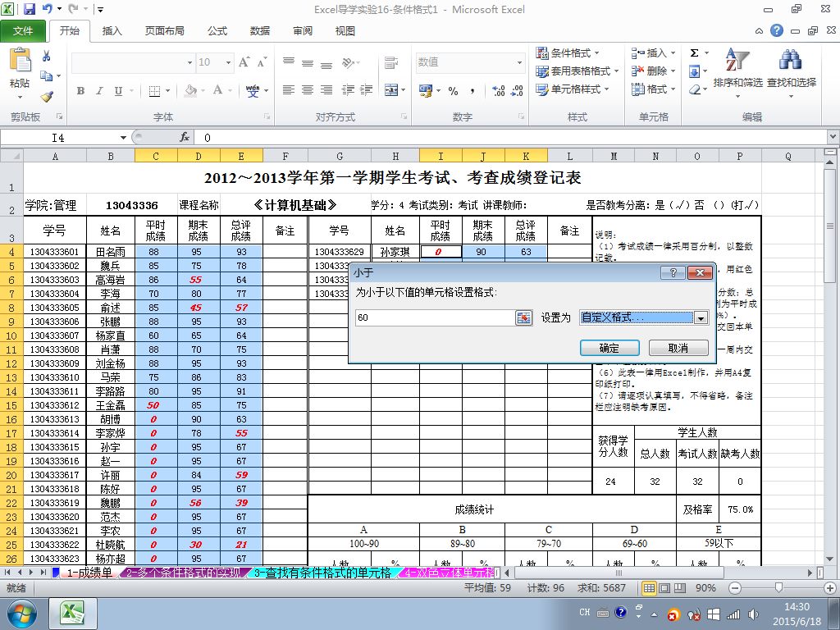Viewport: 840px width, 630px height.
Task: Click the Merge and Center icon
Action: coord(391,90)
